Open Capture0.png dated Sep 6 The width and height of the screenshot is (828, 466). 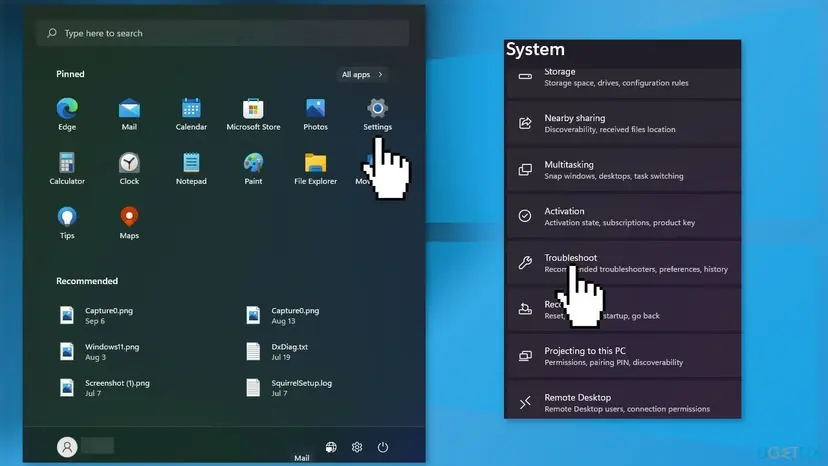98,315
